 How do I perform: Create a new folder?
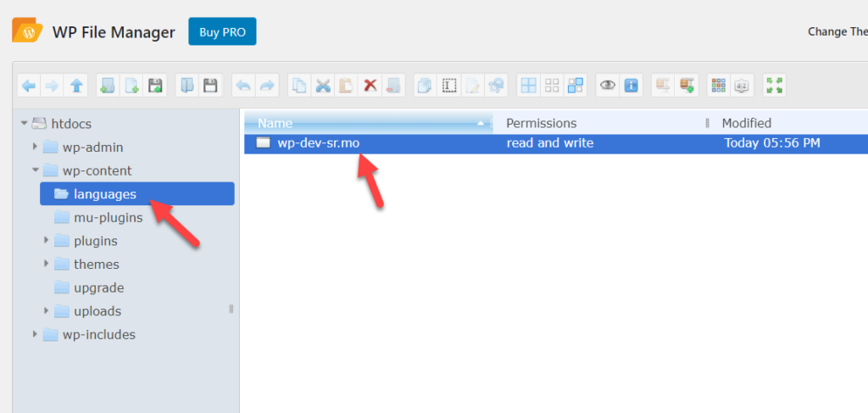point(108,86)
